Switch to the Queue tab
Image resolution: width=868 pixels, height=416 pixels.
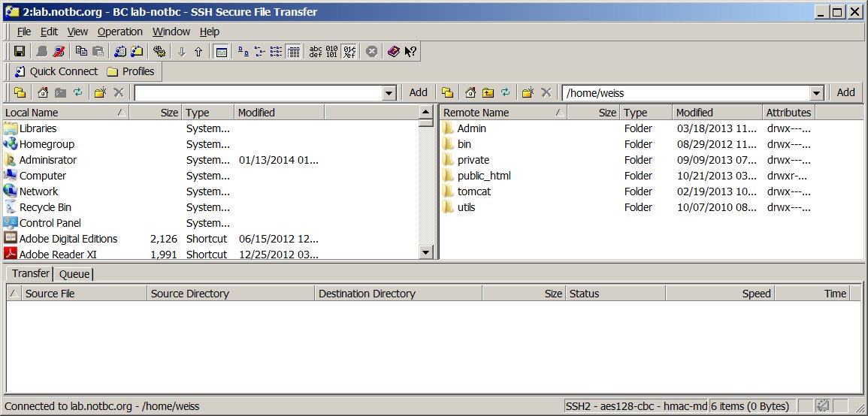point(74,274)
